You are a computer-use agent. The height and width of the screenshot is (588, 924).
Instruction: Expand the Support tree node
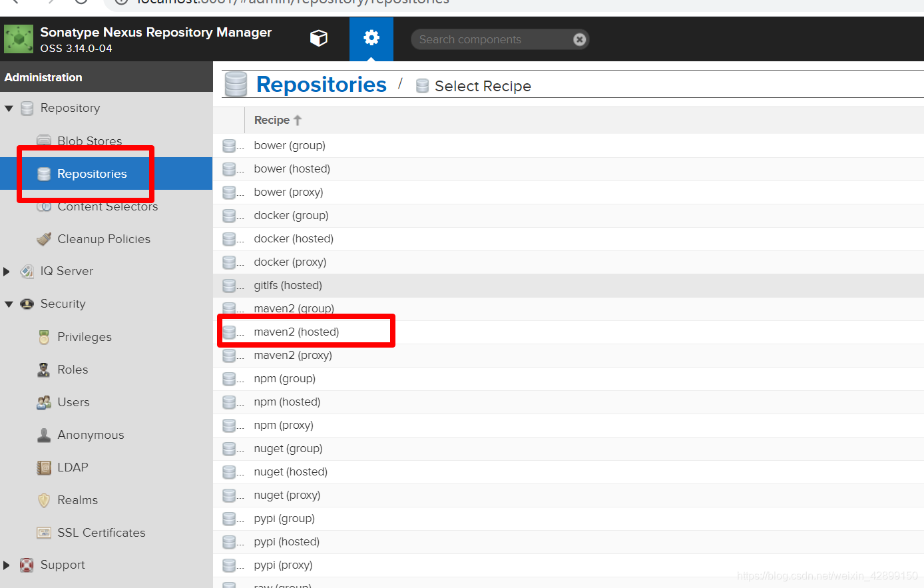(x=7, y=565)
